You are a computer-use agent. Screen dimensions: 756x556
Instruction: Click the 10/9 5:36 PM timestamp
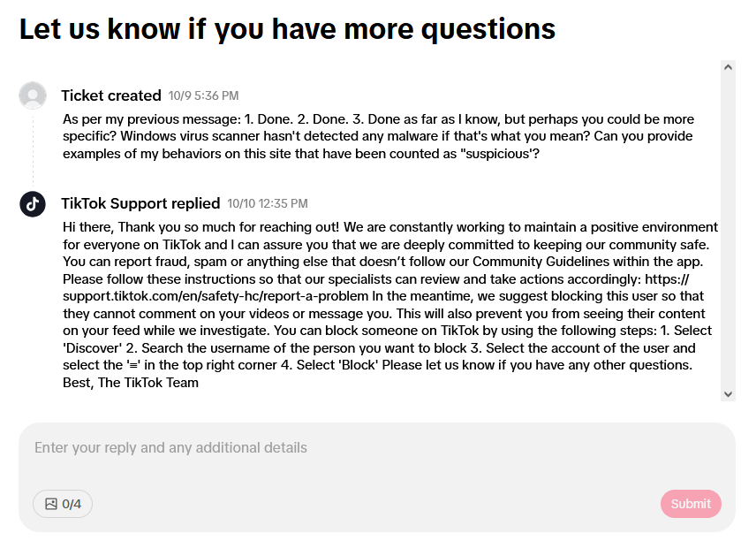coord(203,96)
